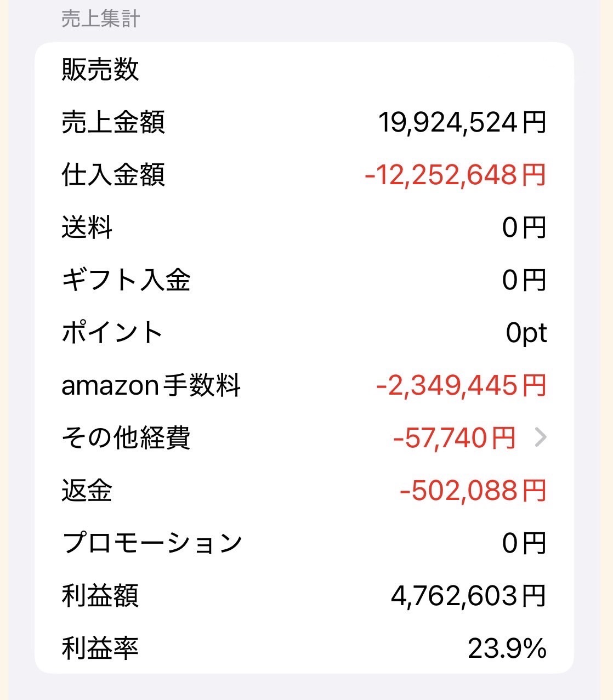The width and height of the screenshot is (613, 700).
Task: Open その他経費 details chevron arrow
Action: click(541, 437)
